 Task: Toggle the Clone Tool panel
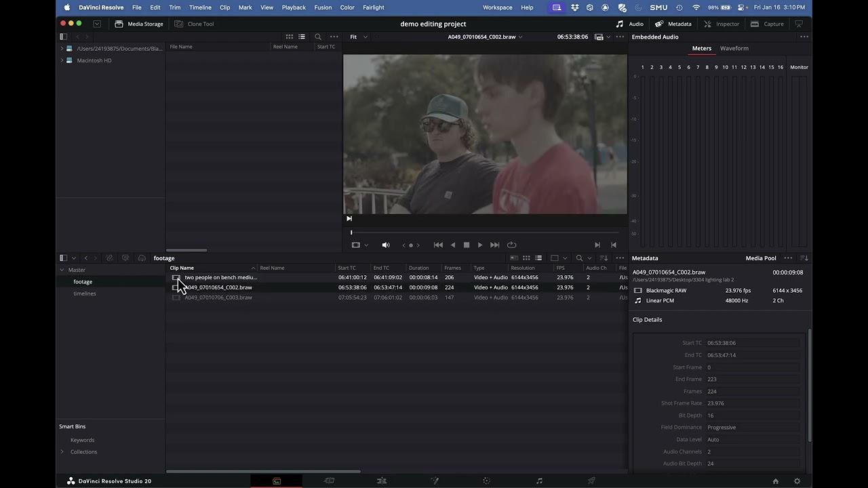(x=194, y=24)
